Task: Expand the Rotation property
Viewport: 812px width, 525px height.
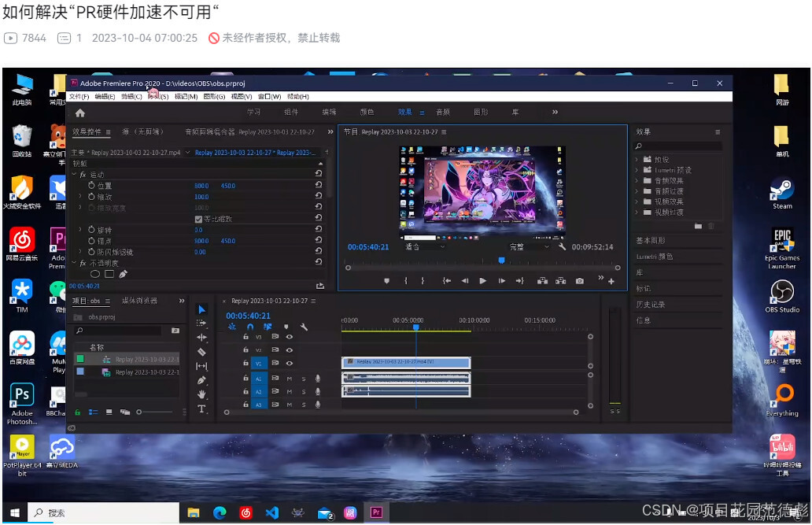Action: [80, 230]
